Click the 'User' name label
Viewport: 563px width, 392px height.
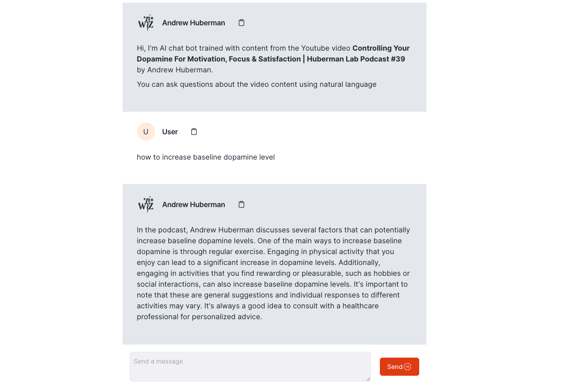pyautogui.click(x=170, y=132)
